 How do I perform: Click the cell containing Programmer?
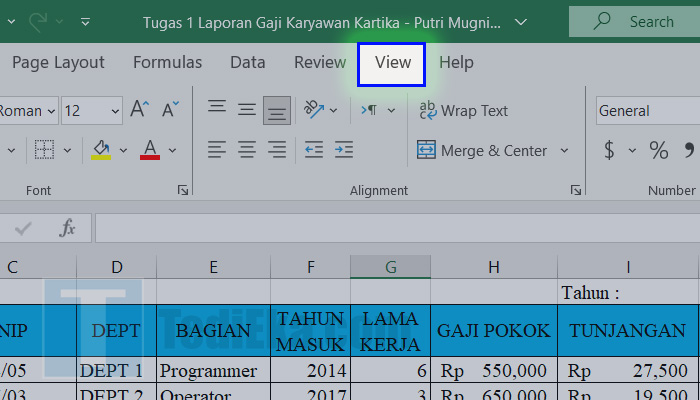coord(213,370)
